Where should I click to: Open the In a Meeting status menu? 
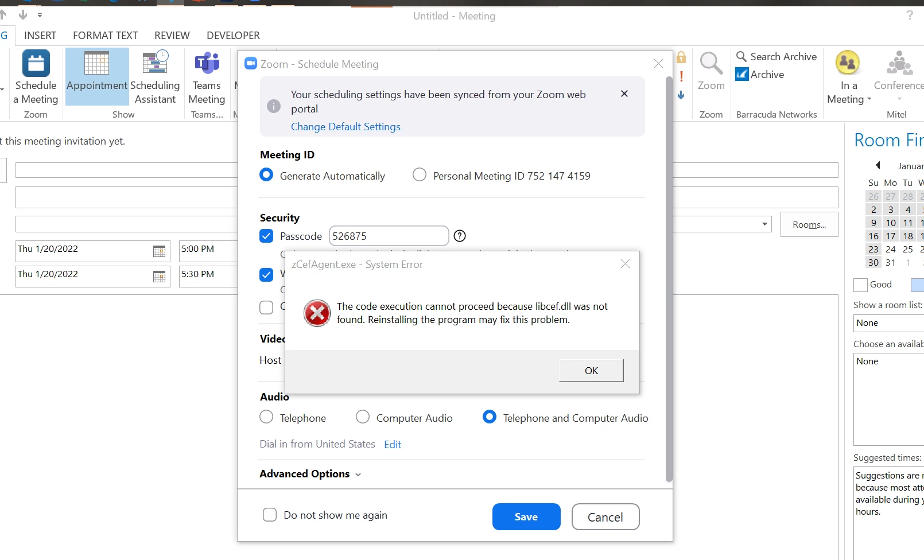coord(849,77)
